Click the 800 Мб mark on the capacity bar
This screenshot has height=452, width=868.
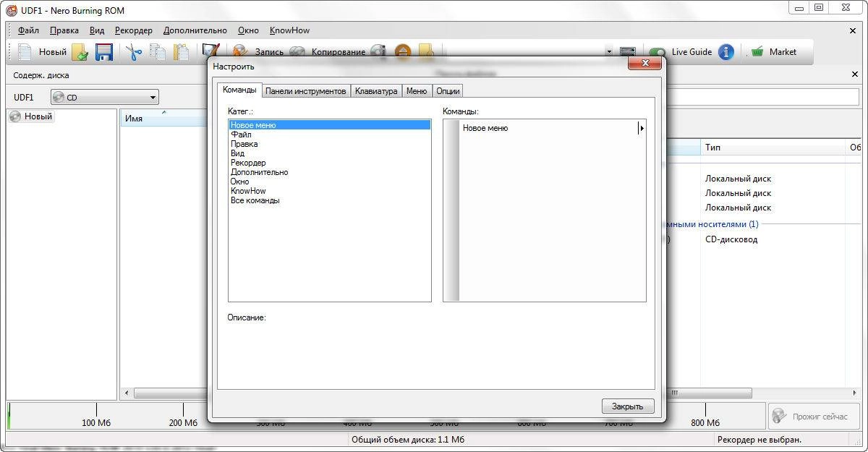(705, 422)
